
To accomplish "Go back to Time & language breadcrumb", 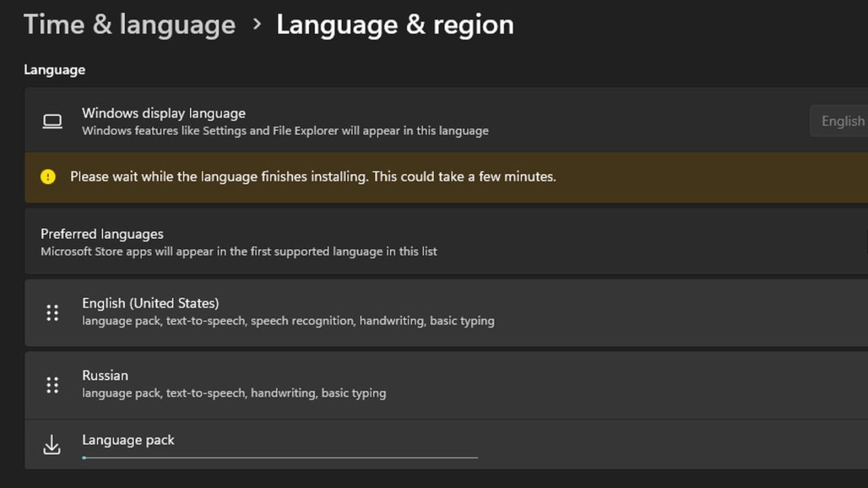I will tap(130, 24).
